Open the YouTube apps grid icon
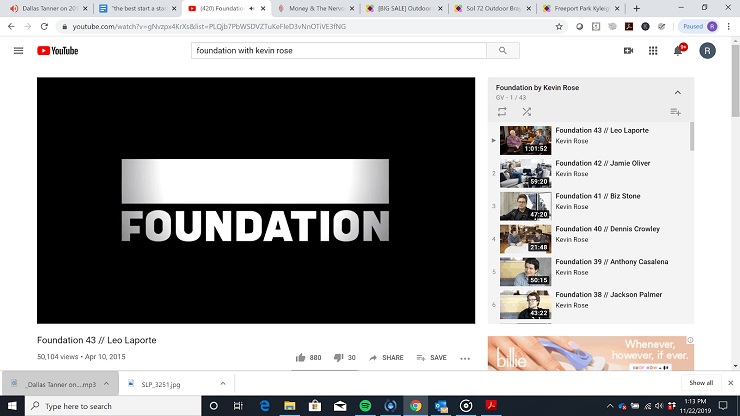 coord(653,51)
